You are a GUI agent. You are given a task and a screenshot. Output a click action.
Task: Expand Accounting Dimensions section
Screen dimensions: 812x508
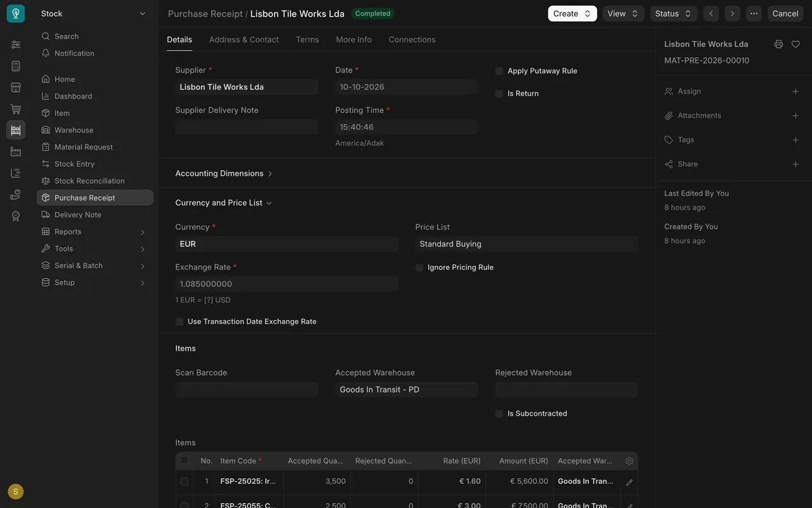tap(224, 173)
